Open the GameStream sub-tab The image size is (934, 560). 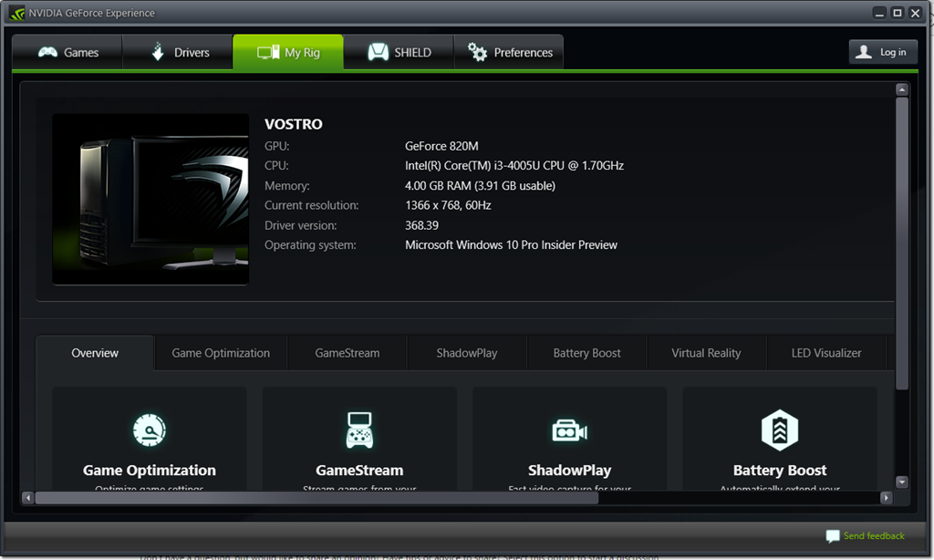(x=348, y=353)
